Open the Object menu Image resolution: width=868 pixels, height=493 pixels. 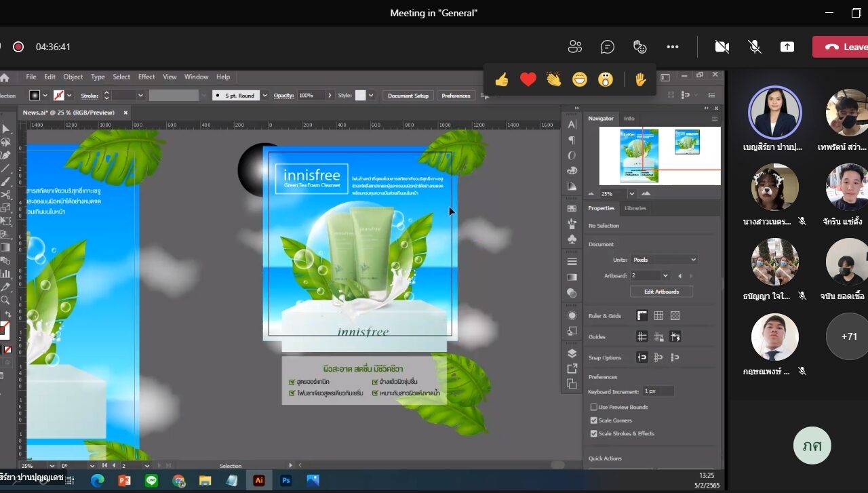(x=73, y=77)
